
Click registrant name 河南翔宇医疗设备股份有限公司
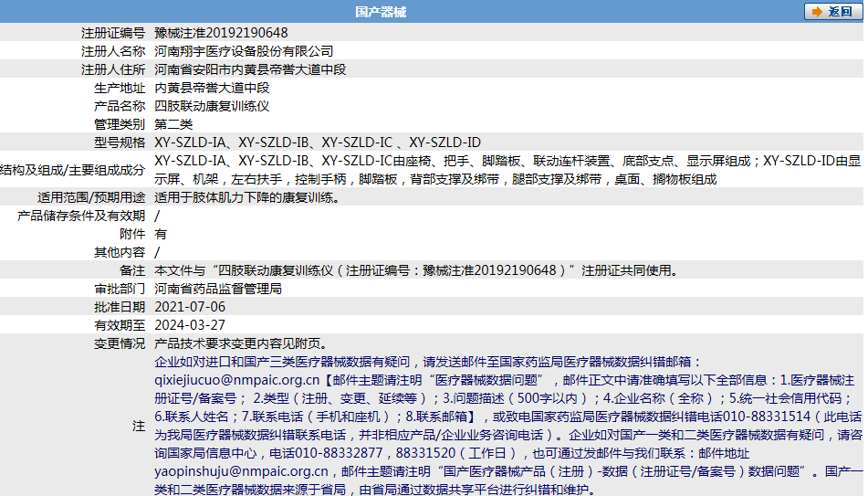244,51
